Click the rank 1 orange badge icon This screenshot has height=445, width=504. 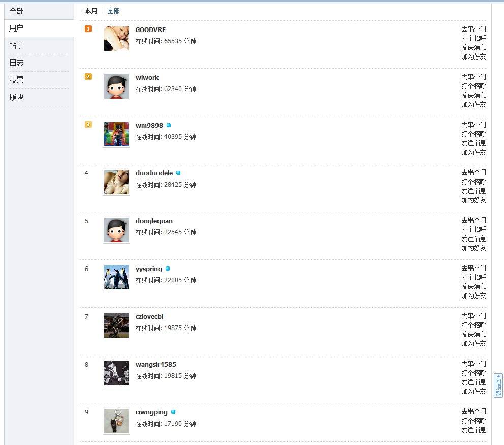click(88, 29)
